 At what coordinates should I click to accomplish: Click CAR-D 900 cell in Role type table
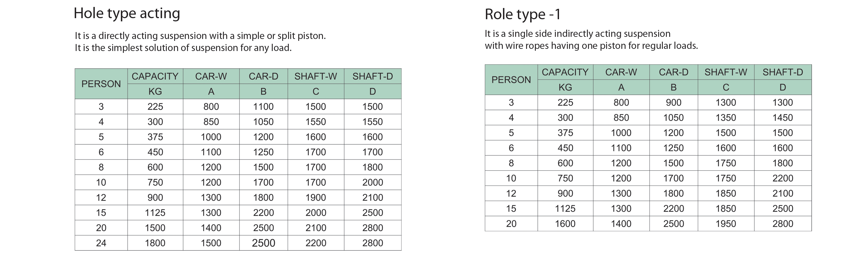coord(673,103)
